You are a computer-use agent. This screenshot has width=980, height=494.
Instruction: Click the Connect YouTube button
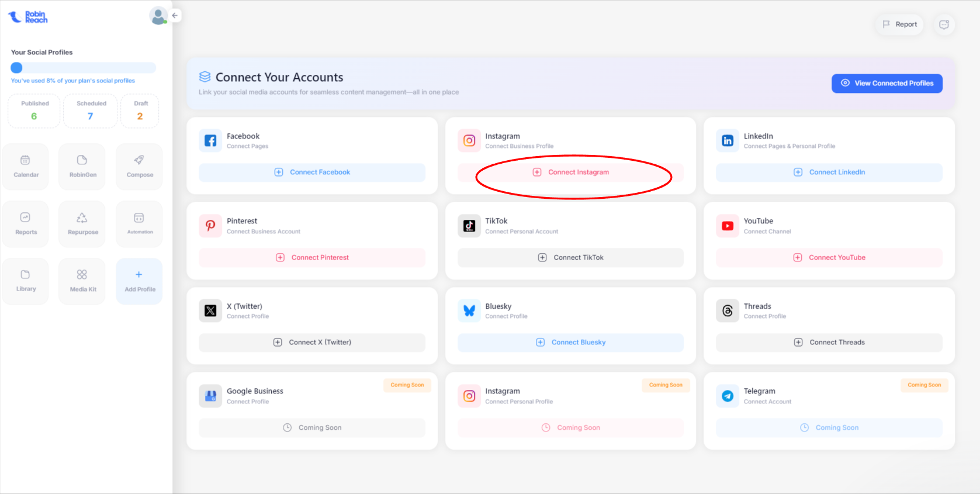pos(829,258)
